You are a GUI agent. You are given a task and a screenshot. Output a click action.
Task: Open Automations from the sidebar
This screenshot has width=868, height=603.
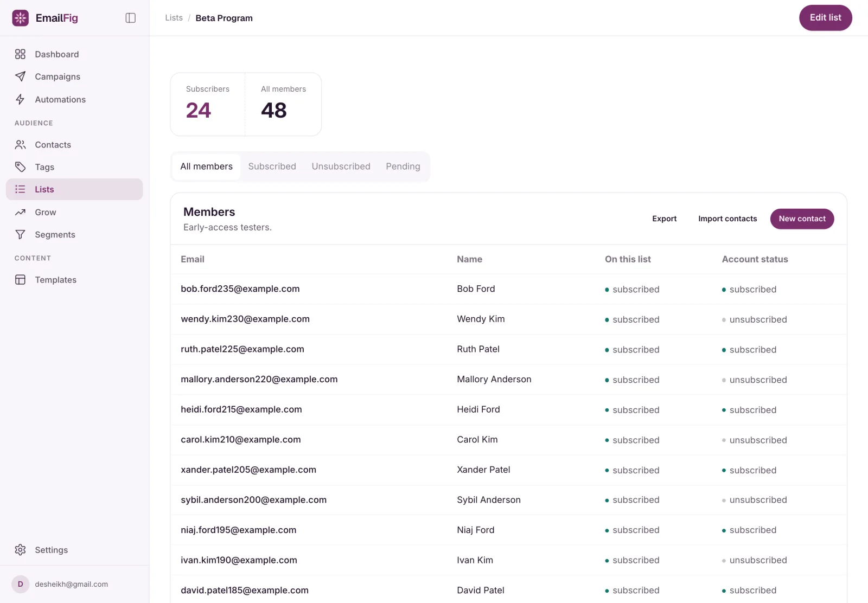click(74, 99)
